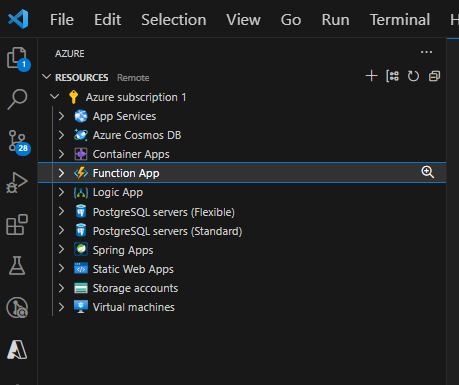Screen dimensions: 459x385
Task: Collapse the RESOURCES section chevron
Action: [x=47, y=77]
